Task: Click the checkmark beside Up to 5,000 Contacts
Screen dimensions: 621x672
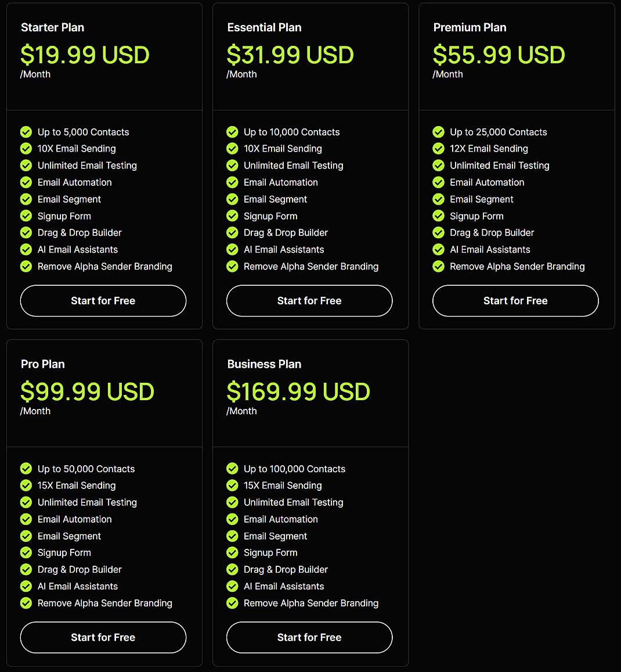Action: 26,132
